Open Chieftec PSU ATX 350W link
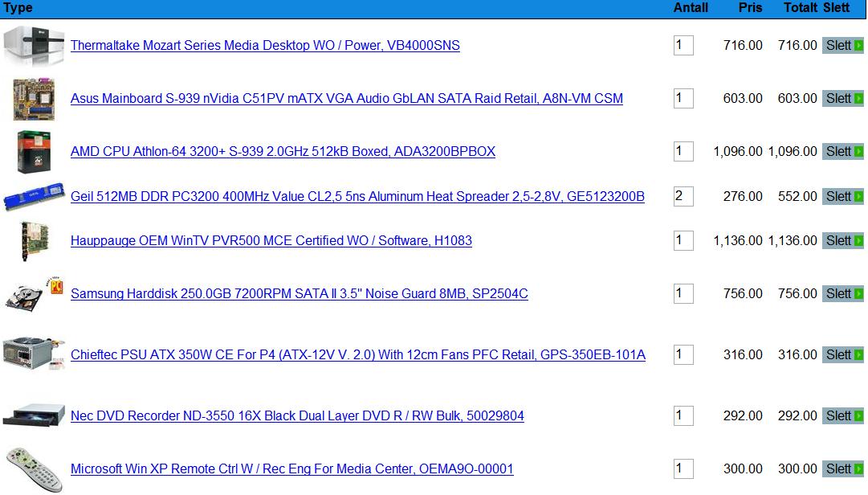This screenshot has width=868, height=495. pos(358,355)
